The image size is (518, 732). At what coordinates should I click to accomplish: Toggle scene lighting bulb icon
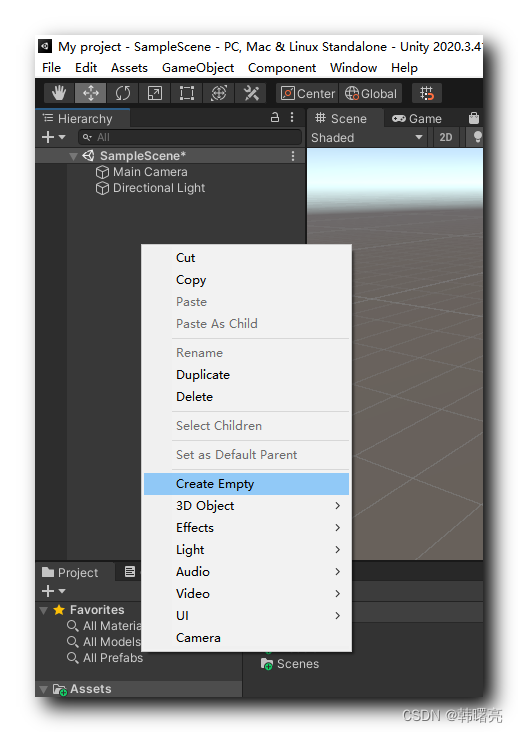477,137
